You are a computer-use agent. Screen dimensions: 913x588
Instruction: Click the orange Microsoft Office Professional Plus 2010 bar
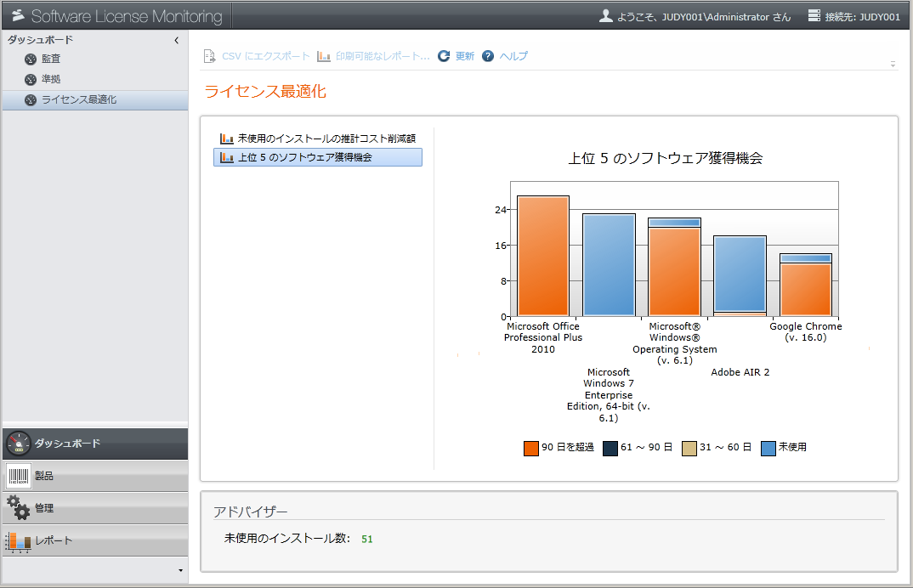542,256
